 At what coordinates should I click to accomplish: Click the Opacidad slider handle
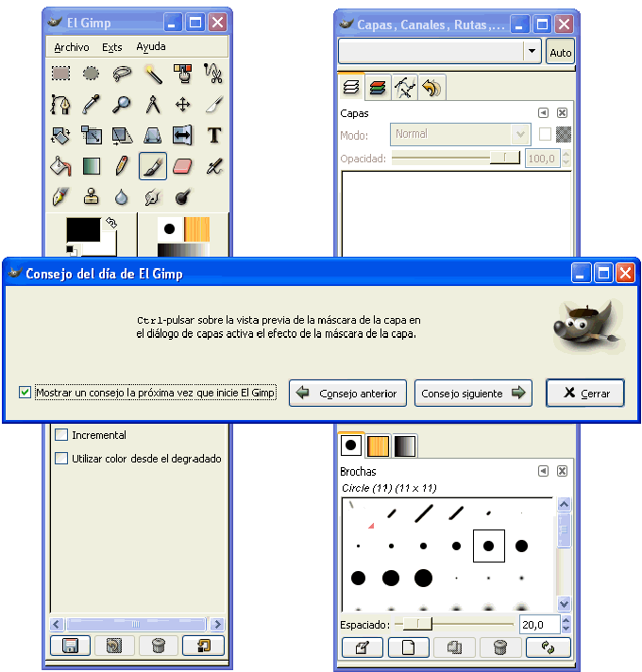[x=504, y=158]
